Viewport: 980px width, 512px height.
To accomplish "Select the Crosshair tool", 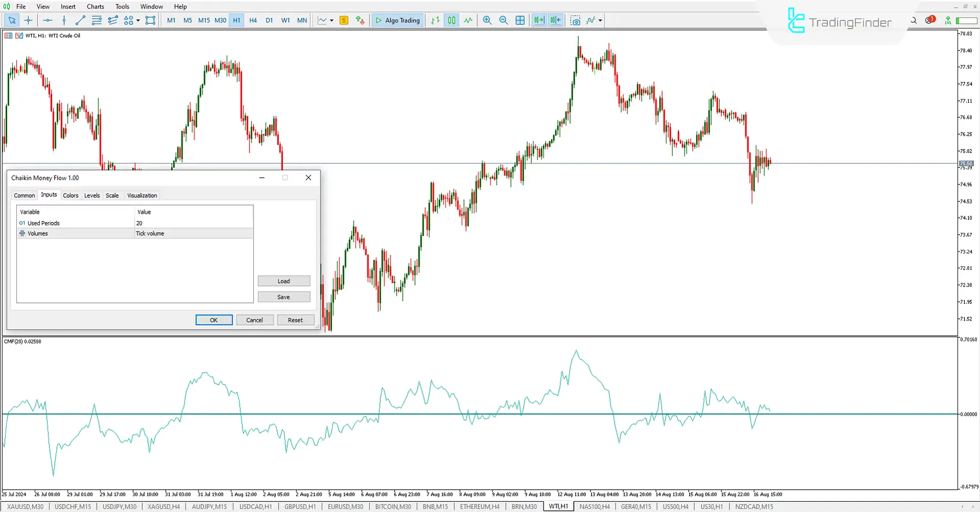I will pyautogui.click(x=28, y=20).
